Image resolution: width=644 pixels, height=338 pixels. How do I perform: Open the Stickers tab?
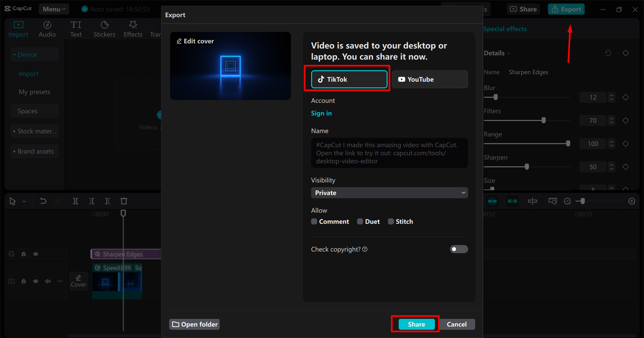pyautogui.click(x=104, y=29)
